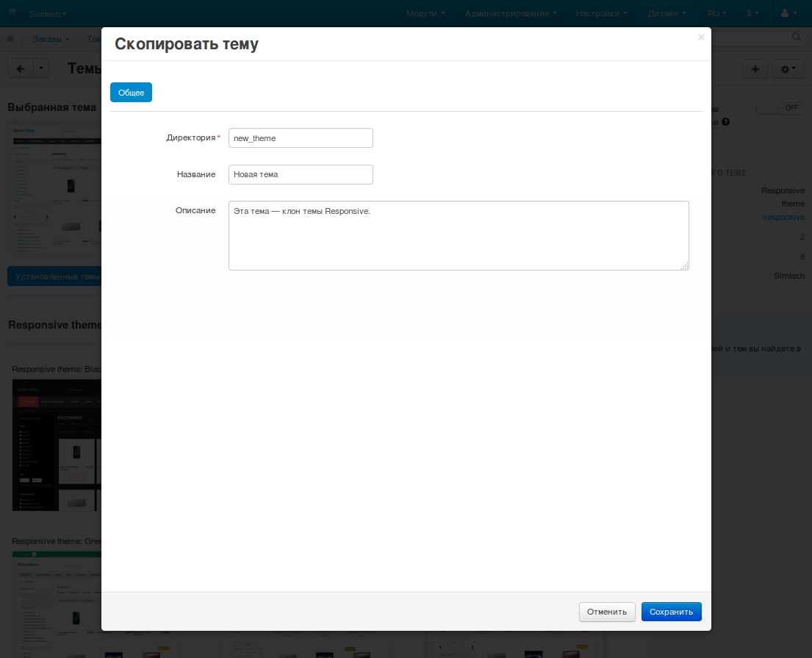
Task: Open the Модули menu
Action: 425,13
